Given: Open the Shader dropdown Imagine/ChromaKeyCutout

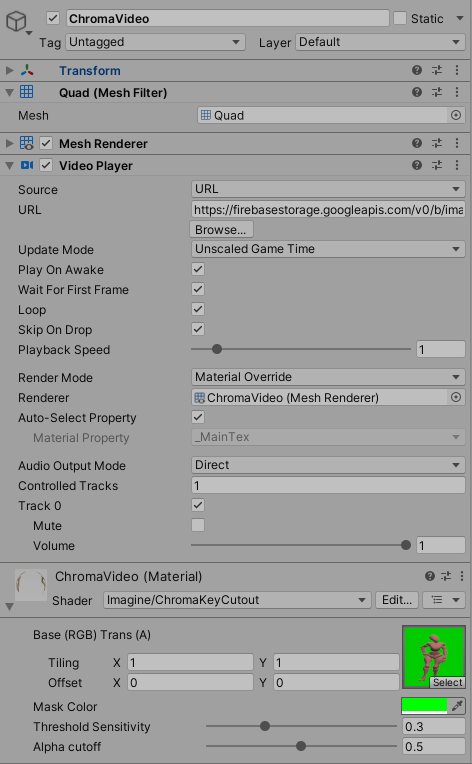Looking at the screenshot, I should pos(237,600).
